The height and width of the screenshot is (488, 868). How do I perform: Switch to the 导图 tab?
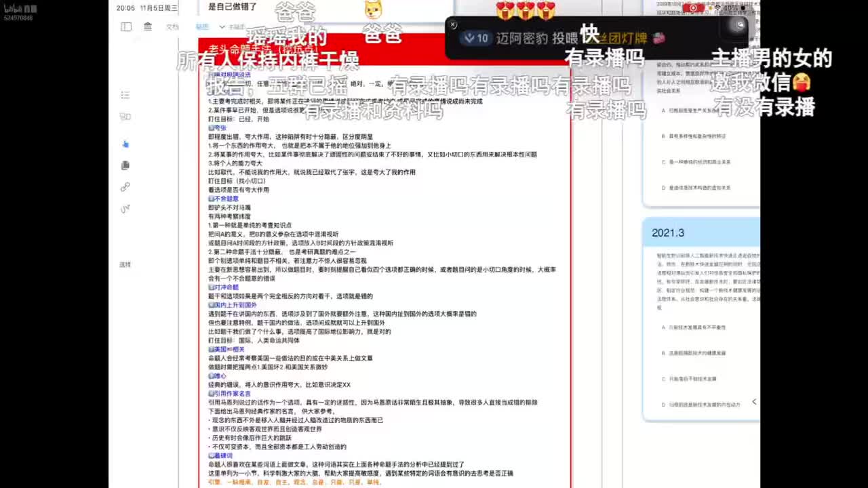click(x=202, y=27)
